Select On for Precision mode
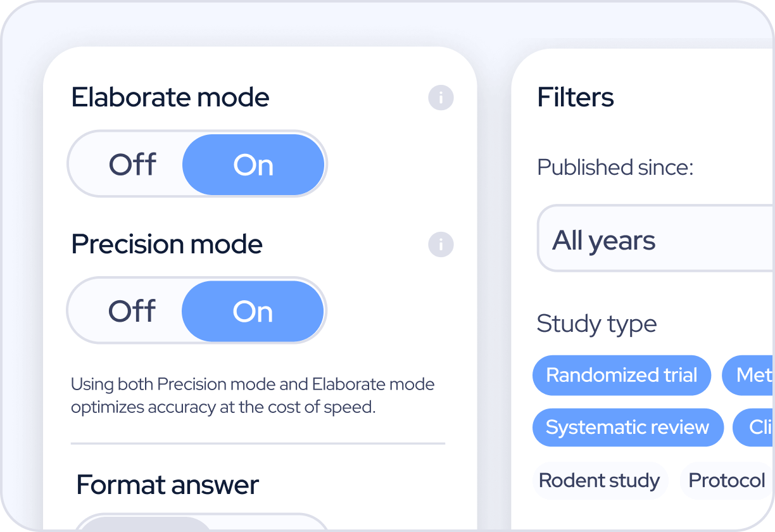This screenshot has height=532, width=775. click(253, 312)
